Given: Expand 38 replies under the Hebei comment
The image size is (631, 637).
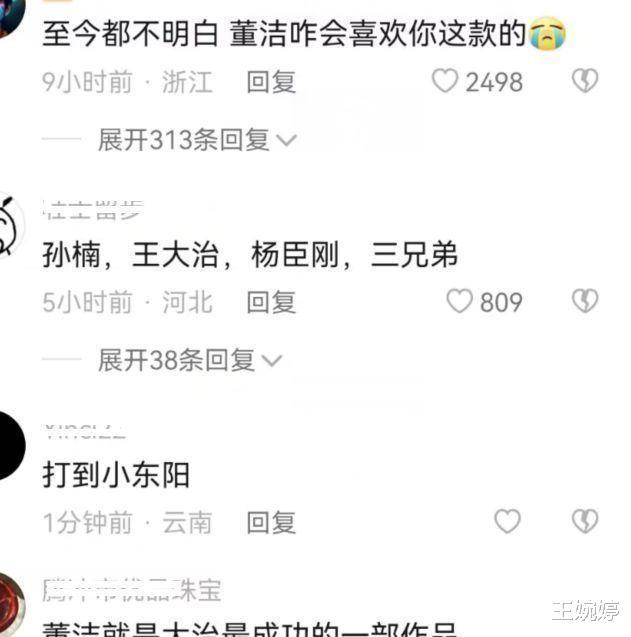Looking at the screenshot, I should (190, 360).
